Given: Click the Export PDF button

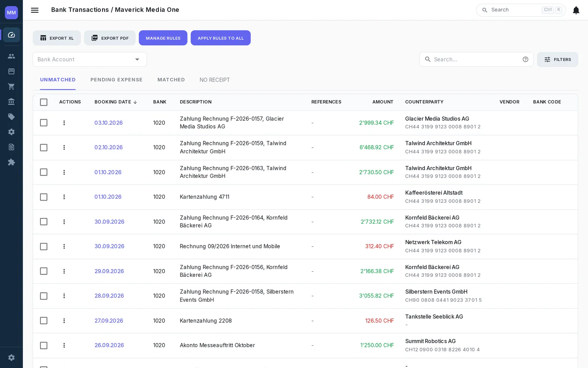Looking at the screenshot, I should pos(110,38).
